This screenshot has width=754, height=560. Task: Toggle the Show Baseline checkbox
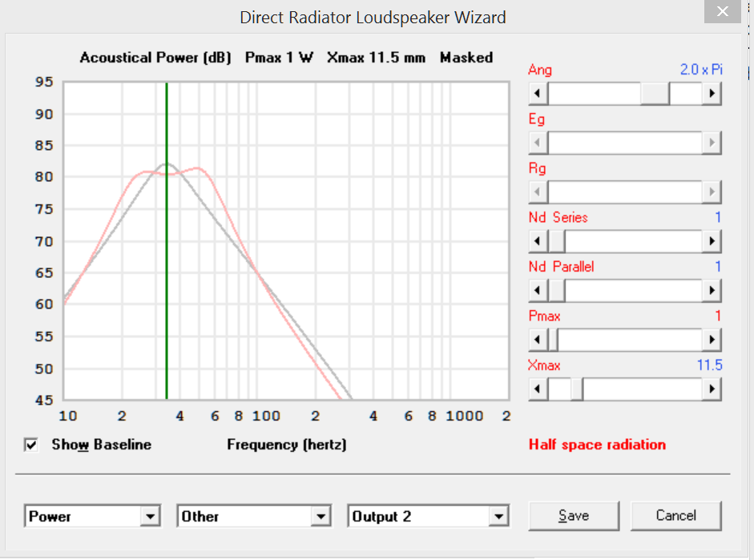click(31, 445)
